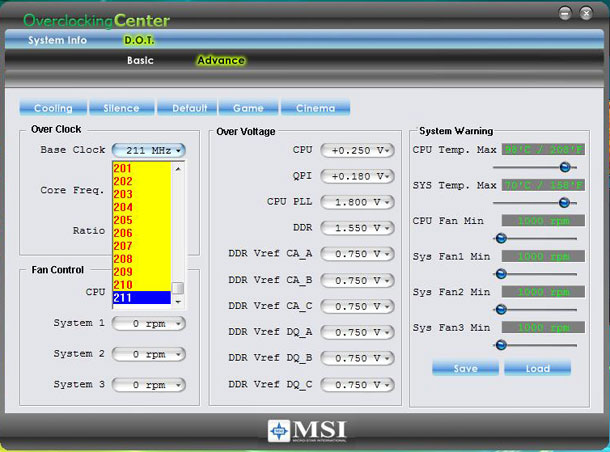
Task: Open the CPU over voltage dropdown
Action: coord(358,150)
